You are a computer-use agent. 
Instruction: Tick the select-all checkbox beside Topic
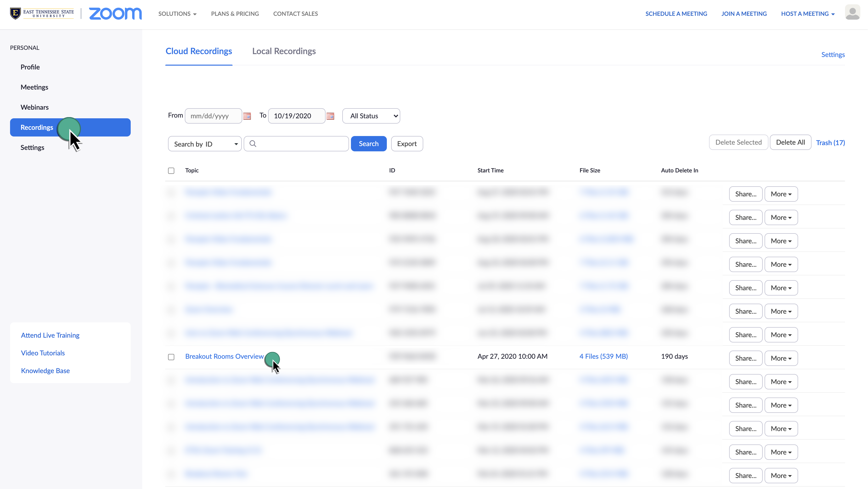pyautogui.click(x=171, y=171)
